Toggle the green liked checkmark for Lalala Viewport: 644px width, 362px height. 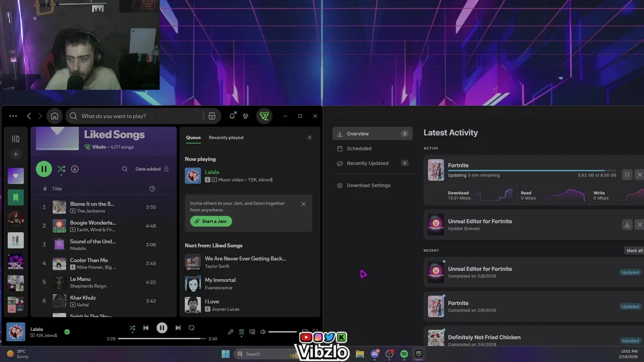click(67, 332)
